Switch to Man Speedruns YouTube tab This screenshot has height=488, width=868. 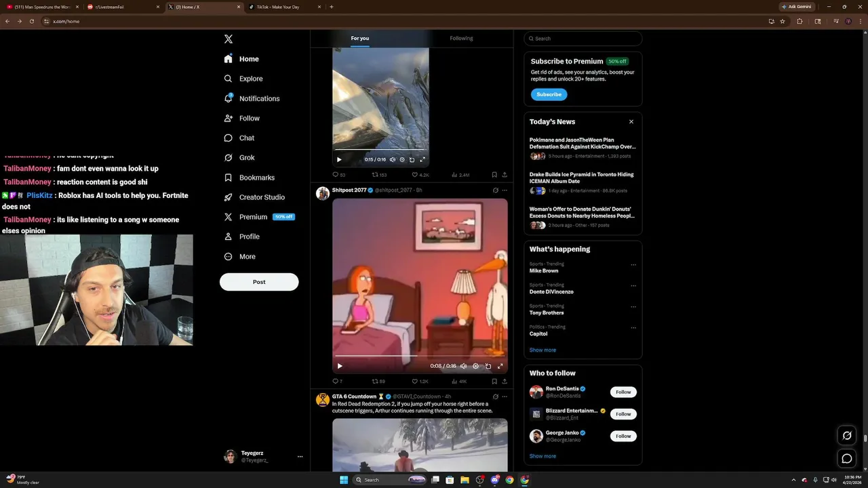click(x=43, y=7)
